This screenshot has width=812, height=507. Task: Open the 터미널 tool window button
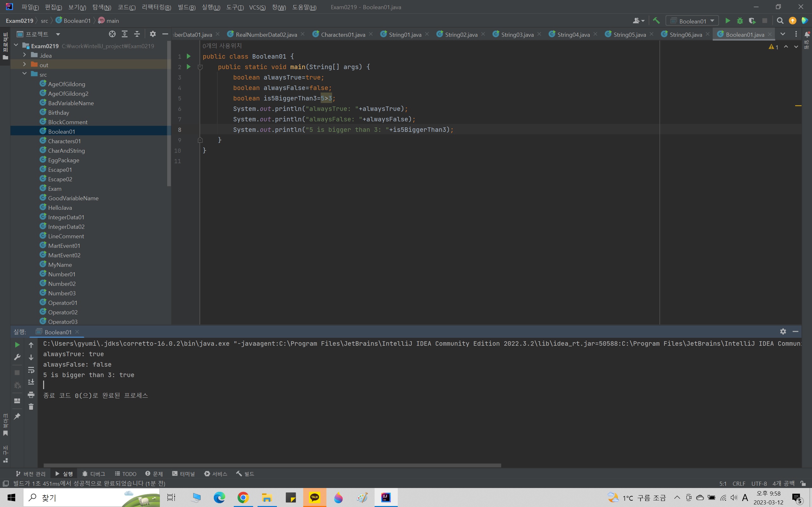tap(184, 473)
